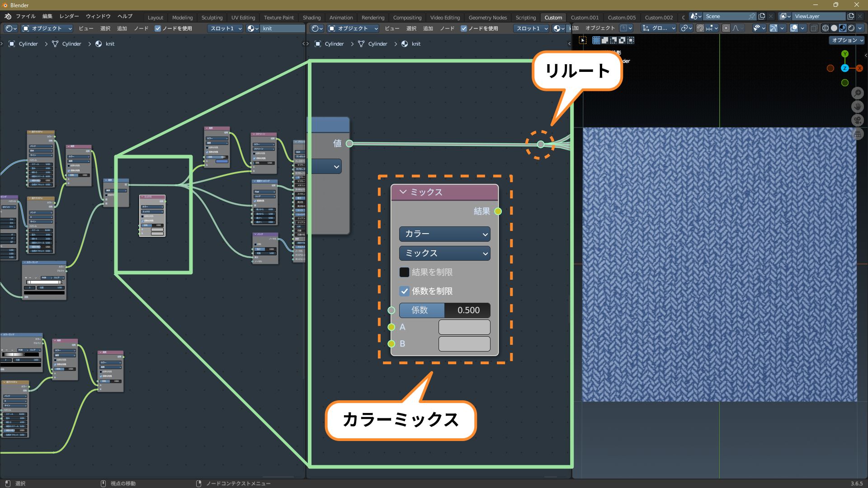Enable proportional editing icon
The height and width of the screenshot is (488, 868).
tap(726, 28)
